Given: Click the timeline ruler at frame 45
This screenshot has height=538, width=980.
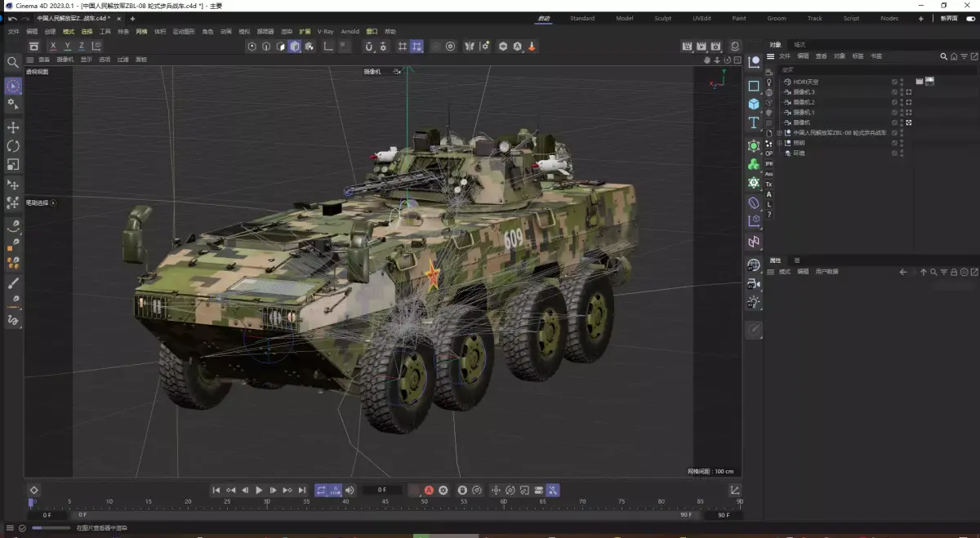Looking at the screenshot, I should click(385, 503).
